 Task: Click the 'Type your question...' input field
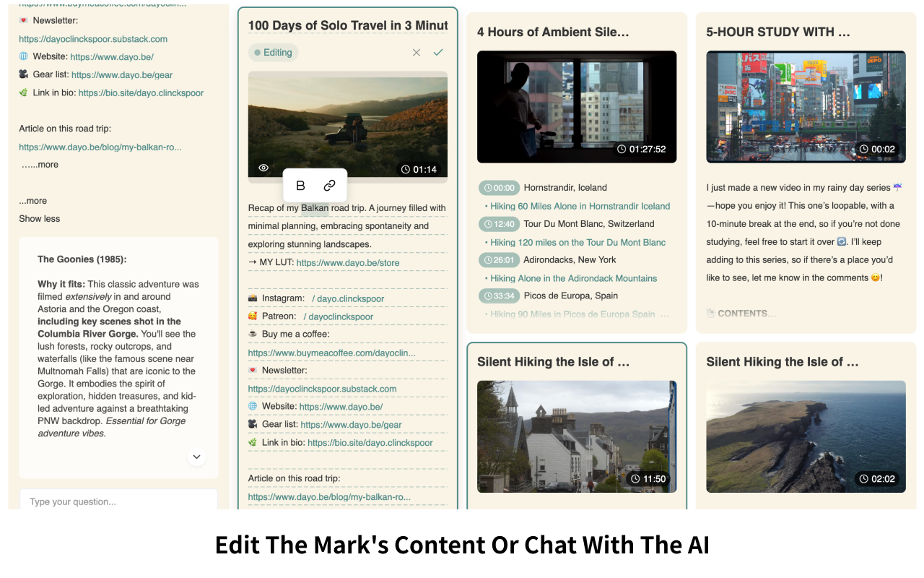(x=118, y=501)
